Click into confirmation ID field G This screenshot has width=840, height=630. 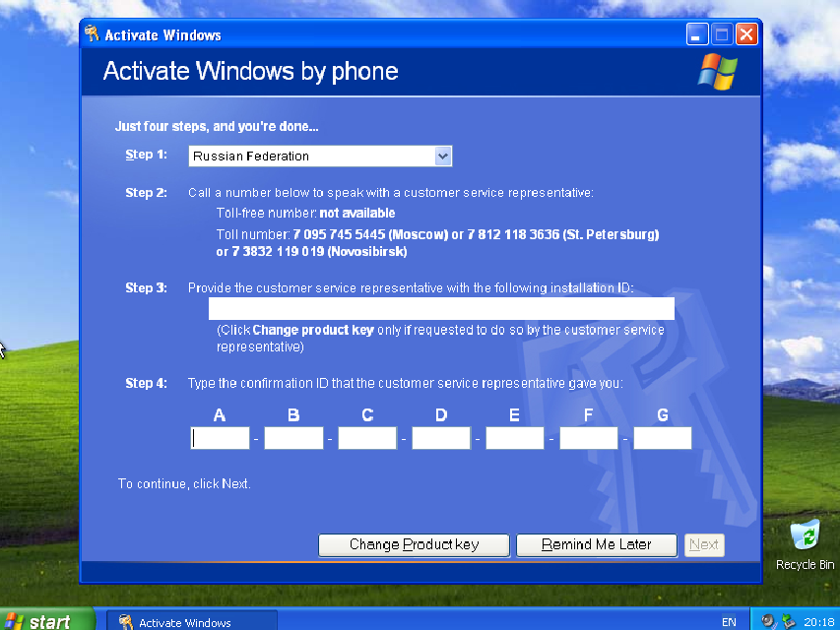[663, 438]
